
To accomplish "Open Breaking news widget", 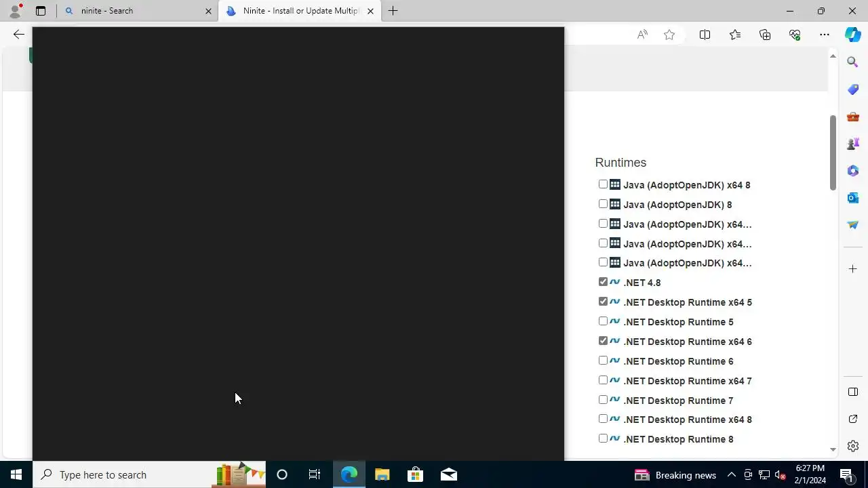I will [x=675, y=474].
